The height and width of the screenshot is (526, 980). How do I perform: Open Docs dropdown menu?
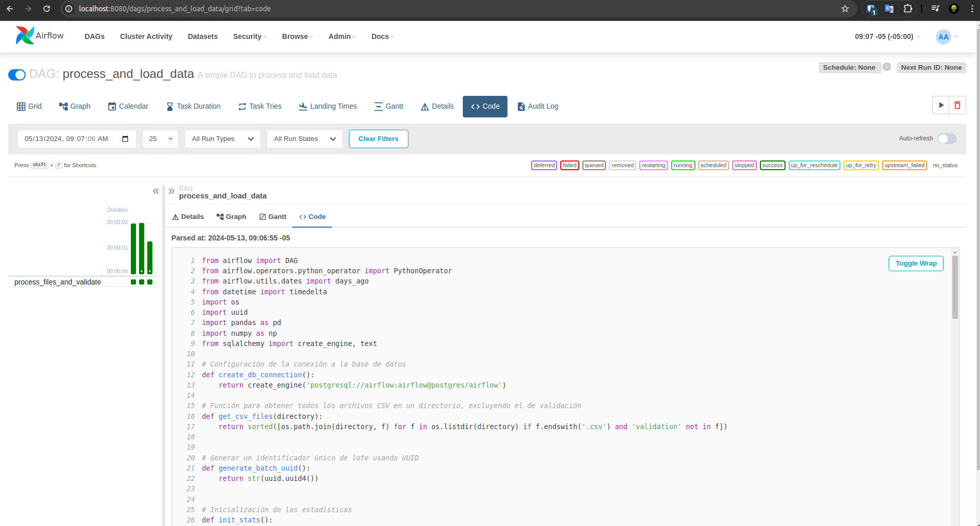pyautogui.click(x=382, y=36)
